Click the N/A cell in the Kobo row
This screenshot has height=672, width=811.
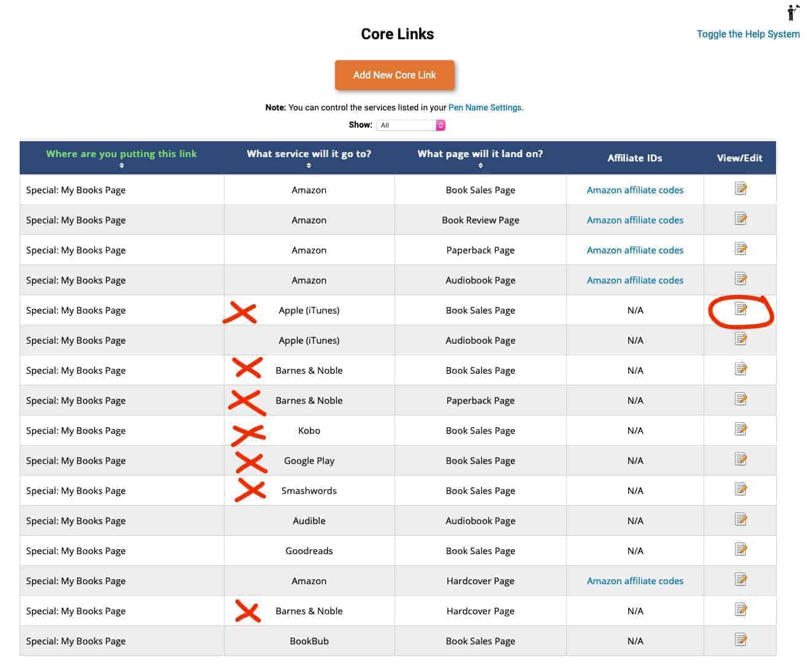click(x=635, y=431)
